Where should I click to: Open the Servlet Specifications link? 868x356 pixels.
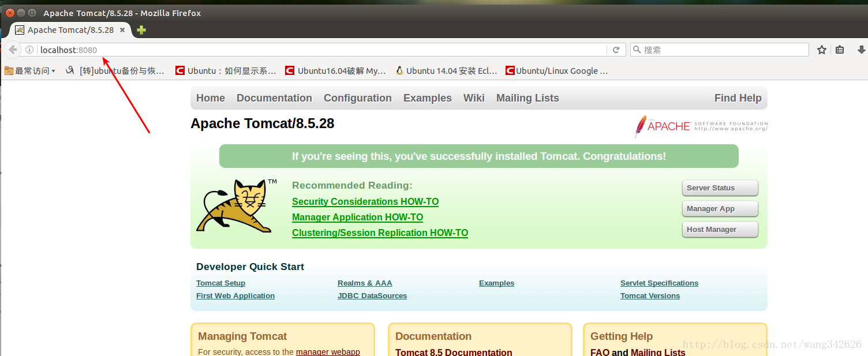pos(659,283)
